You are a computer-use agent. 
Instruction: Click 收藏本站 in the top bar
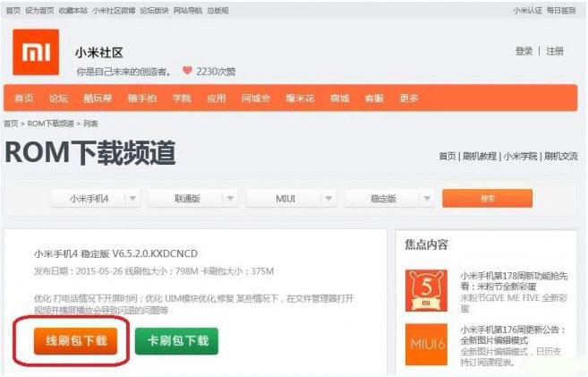point(73,11)
